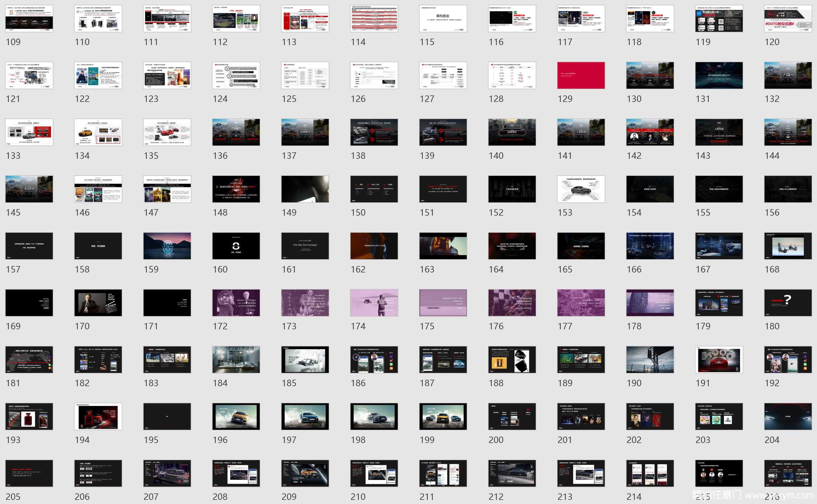The width and height of the screenshot is (817, 504).
Task: Select slide thumbnail 147
Action: point(167,189)
